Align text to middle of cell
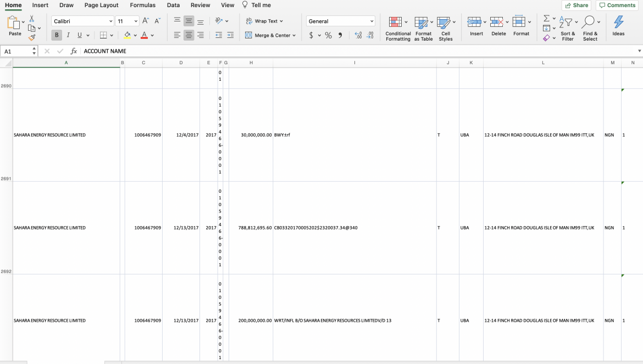643x364 pixels. click(x=189, y=21)
